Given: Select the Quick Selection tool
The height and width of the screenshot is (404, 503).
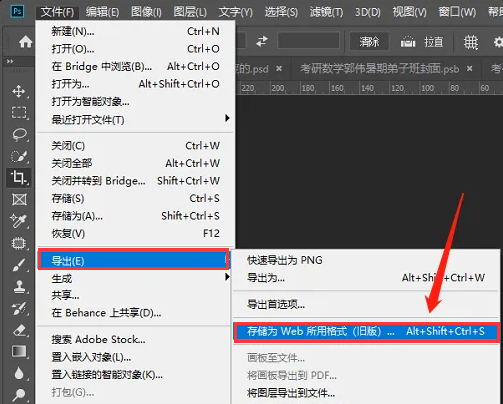Looking at the screenshot, I should (19, 156).
